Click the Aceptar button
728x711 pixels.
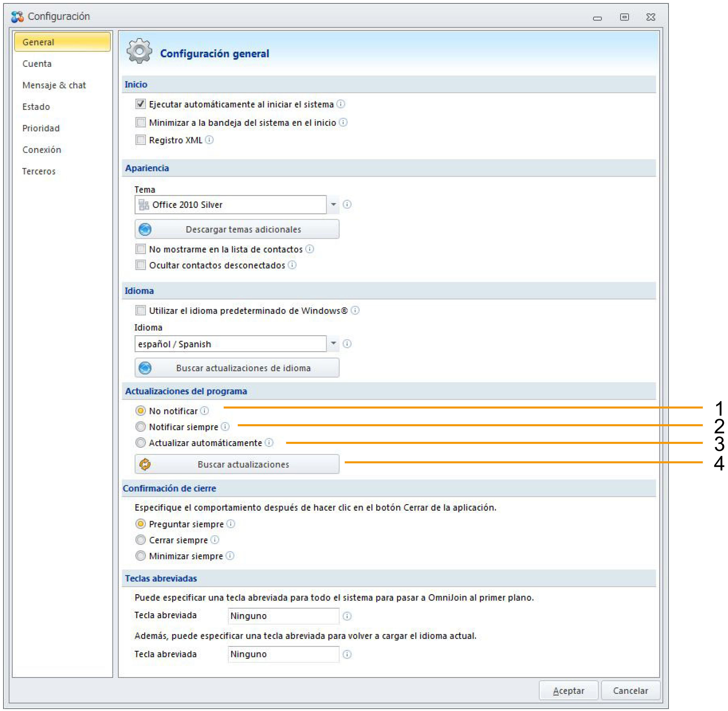tap(568, 691)
